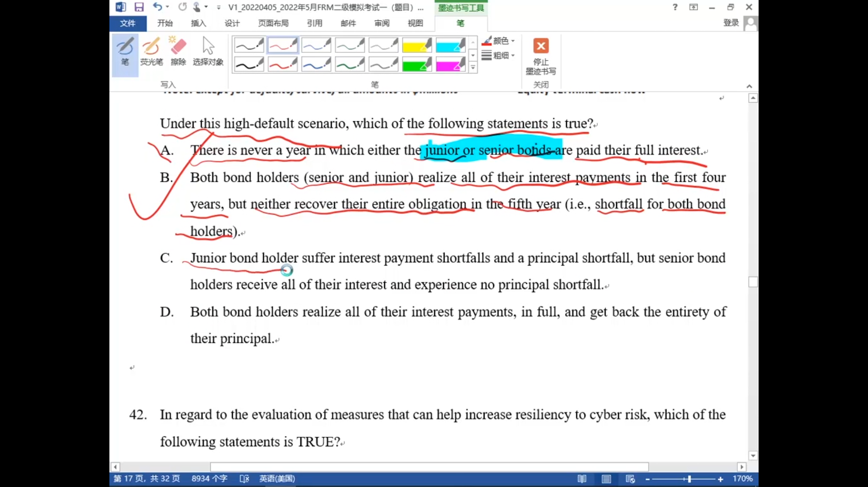The height and width of the screenshot is (487, 868).
Task: Click the Undo arrow icon
Action: (x=157, y=7)
